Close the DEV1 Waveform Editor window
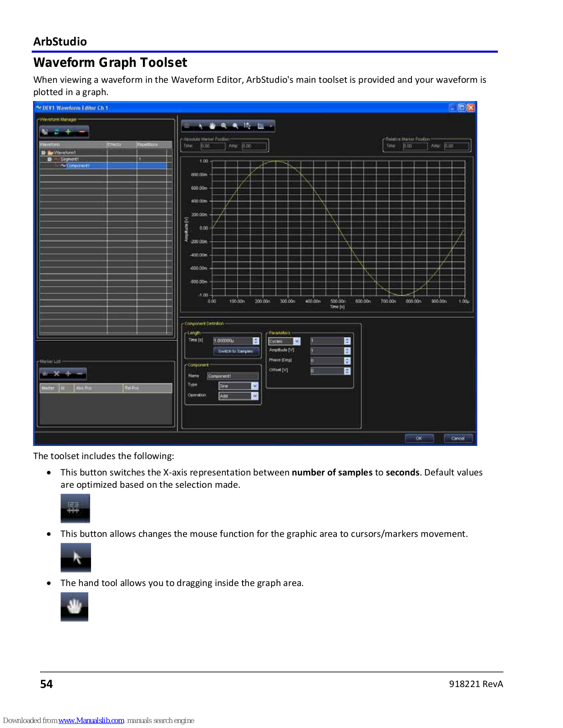The width and height of the screenshot is (563, 728). point(471,108)
